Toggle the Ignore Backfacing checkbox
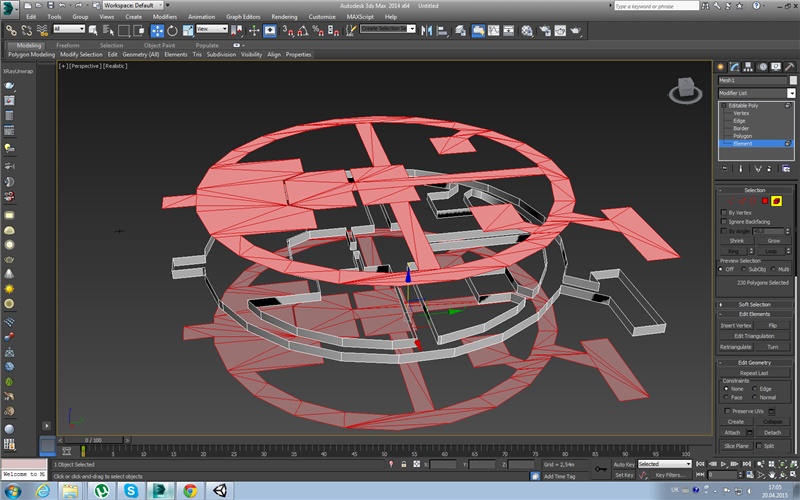The height and width of the screenshot is (500, 800). point(724,221)
